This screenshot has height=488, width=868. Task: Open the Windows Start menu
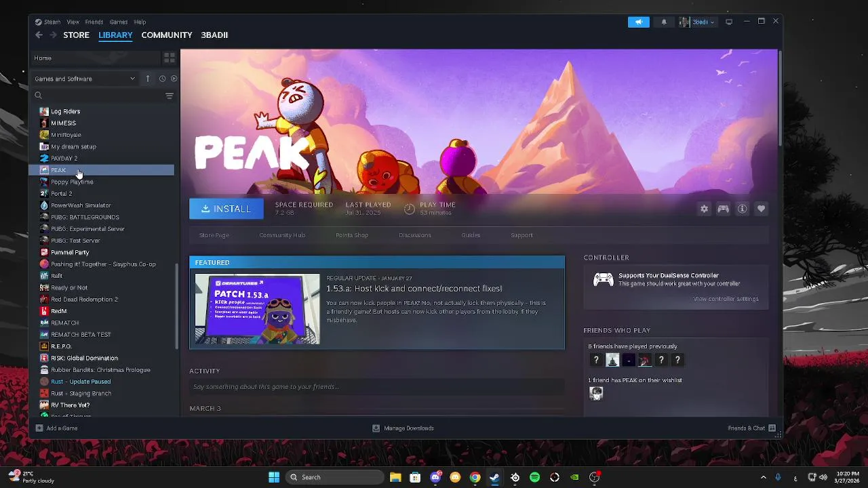pyautogui.click(x=274, y=477)
